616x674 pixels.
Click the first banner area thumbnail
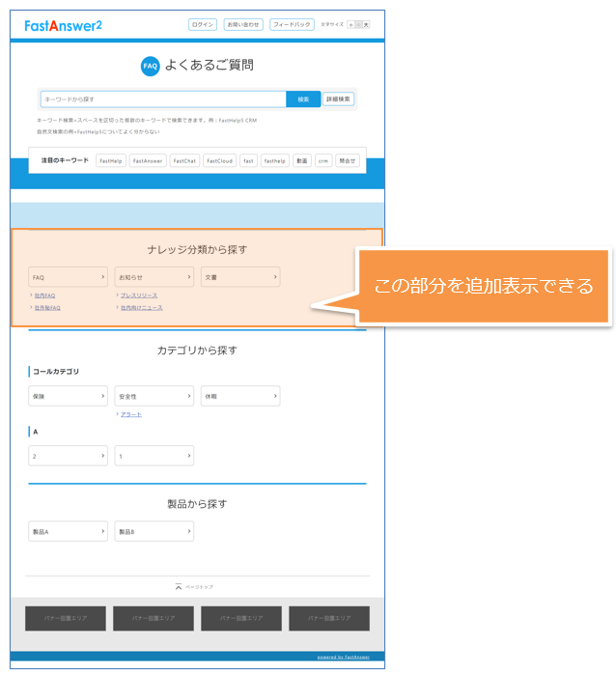tap(67, 618)
